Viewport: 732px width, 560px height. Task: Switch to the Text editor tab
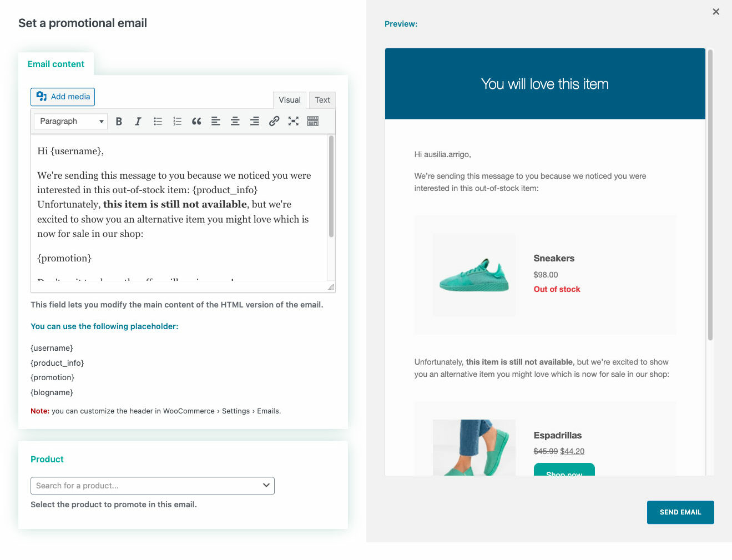(322, 100)
